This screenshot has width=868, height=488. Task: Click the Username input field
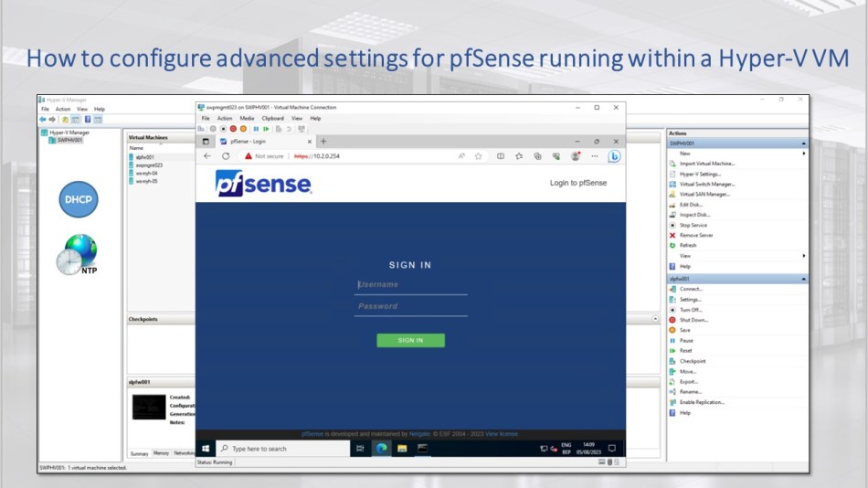click(410, 285)
